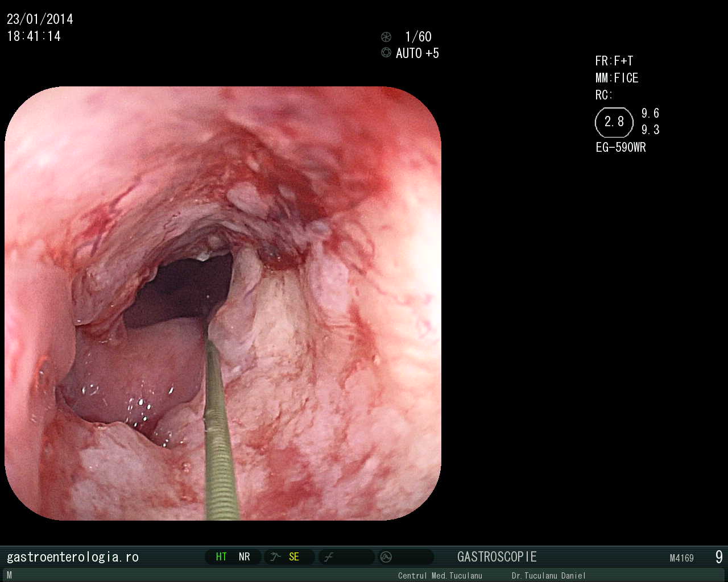
Task: Click the endoscopic esophagus image
Action: 223,303
